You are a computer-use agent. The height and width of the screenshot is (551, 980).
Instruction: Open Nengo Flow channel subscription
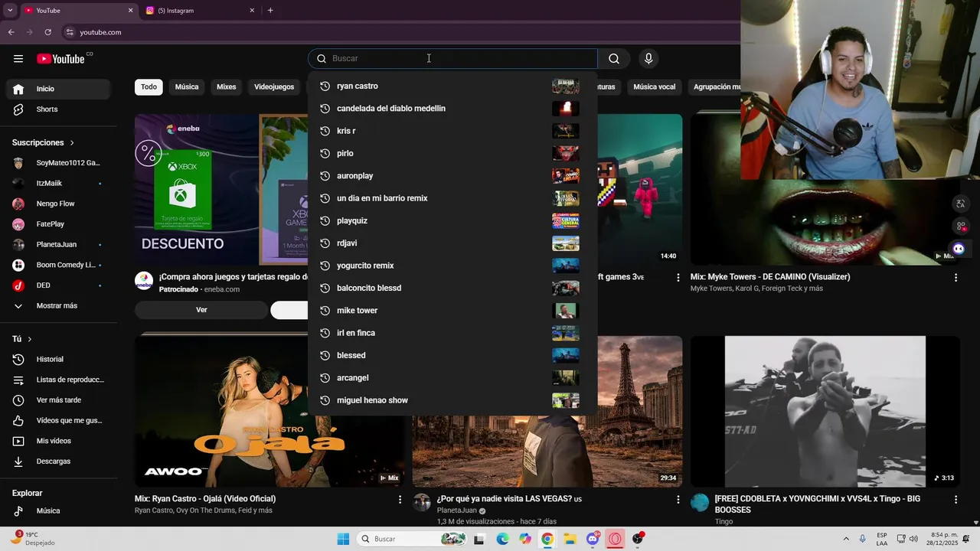pyautogui.click(x=58, y=204)
